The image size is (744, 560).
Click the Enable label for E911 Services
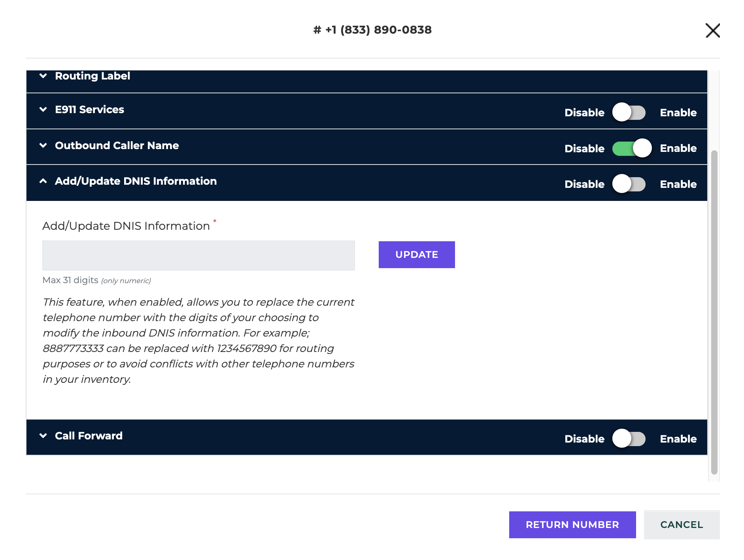tap(678, 113)
